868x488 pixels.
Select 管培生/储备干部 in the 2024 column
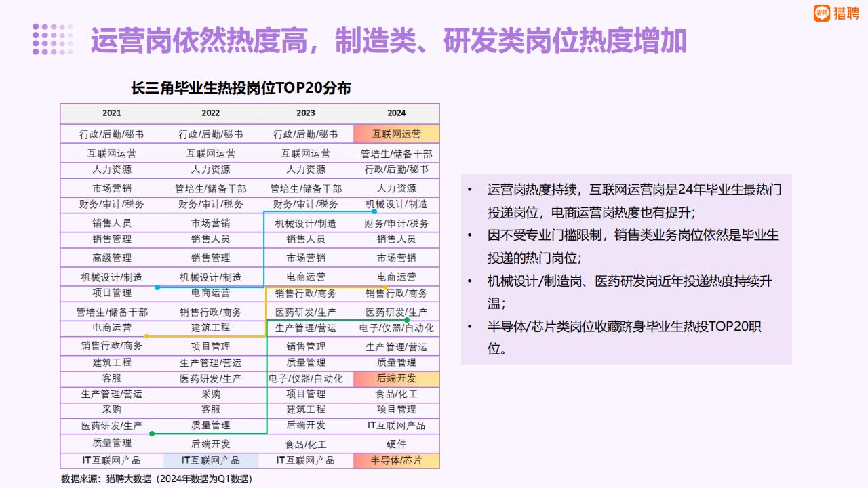(x=397, y=154)
